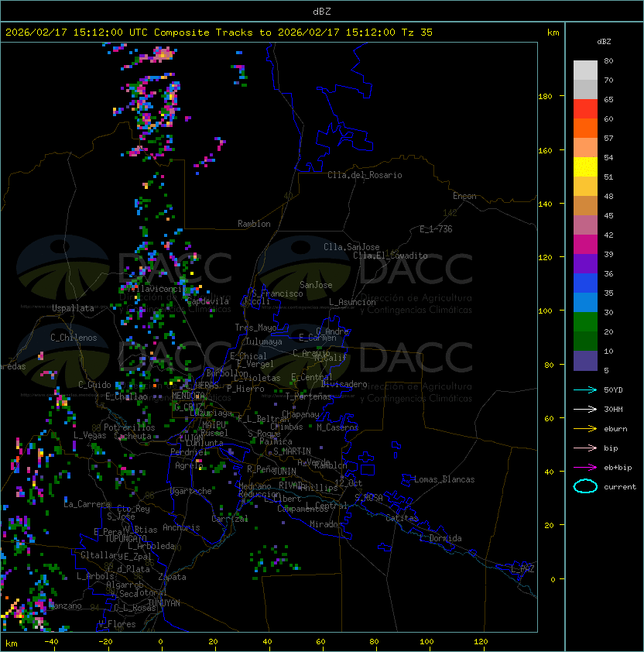Click the 'Divisadero' label
The width and height of the screenshot is (644, 652).
(344, 384)
